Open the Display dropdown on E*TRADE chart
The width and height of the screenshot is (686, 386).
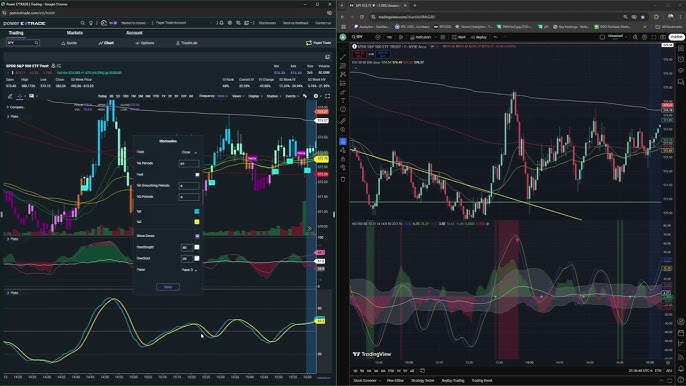(x=255, y=96)
